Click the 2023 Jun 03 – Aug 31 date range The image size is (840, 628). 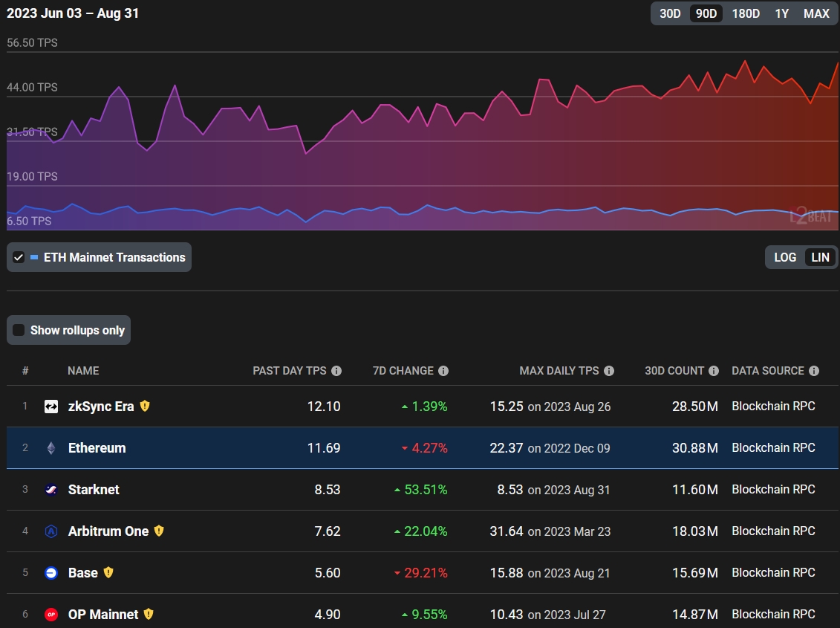point(72,13)
